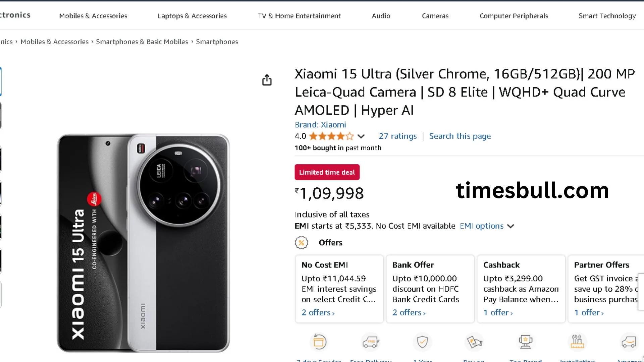The height and width of the screenshot is (362, 644).
Task: Click the Amazon Delivered van icon
Action: pos(629,342)
